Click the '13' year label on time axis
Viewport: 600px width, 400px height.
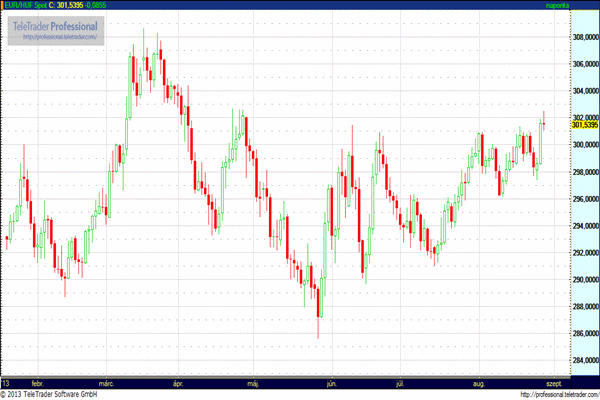tap(6, 382)
